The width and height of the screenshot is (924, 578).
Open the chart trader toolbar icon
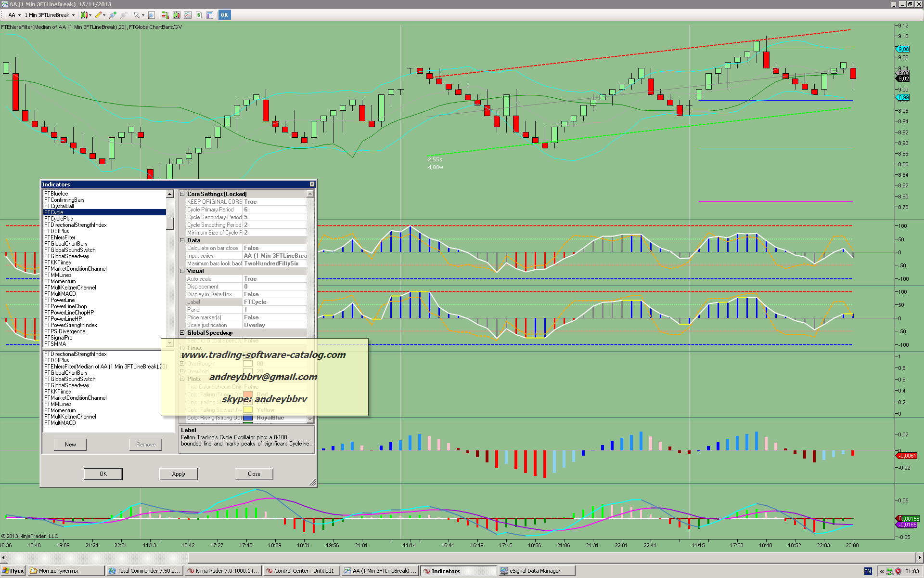pos(165,15)
